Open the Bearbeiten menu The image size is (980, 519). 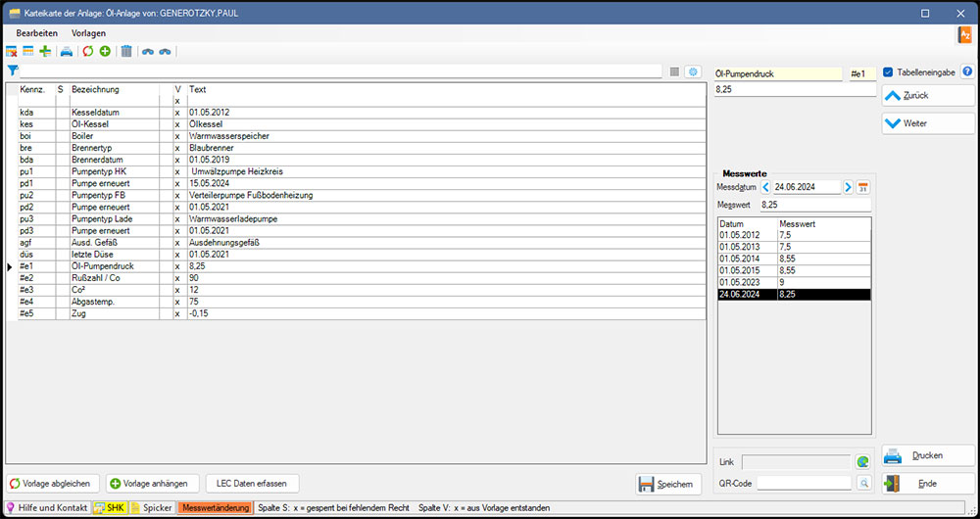(37, 33)
